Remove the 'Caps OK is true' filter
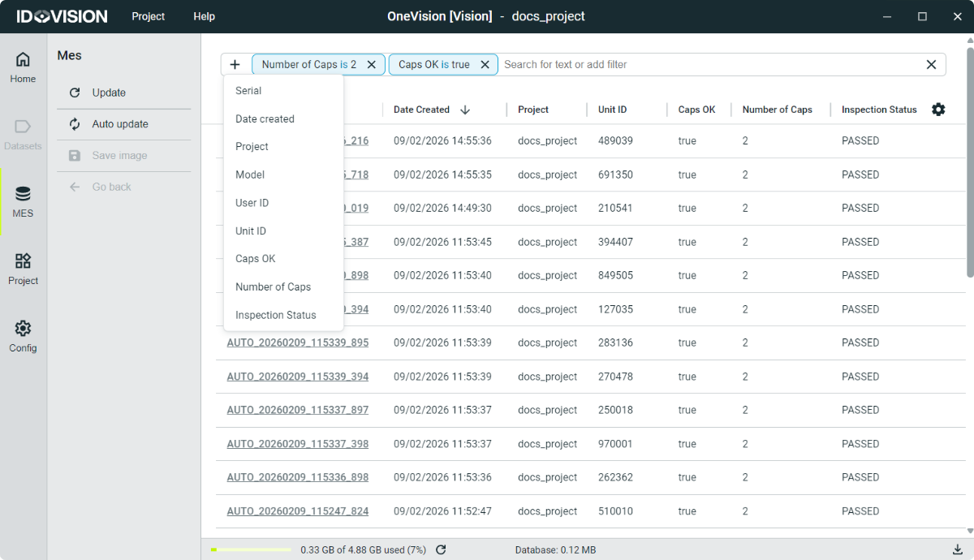 point(485,65)
